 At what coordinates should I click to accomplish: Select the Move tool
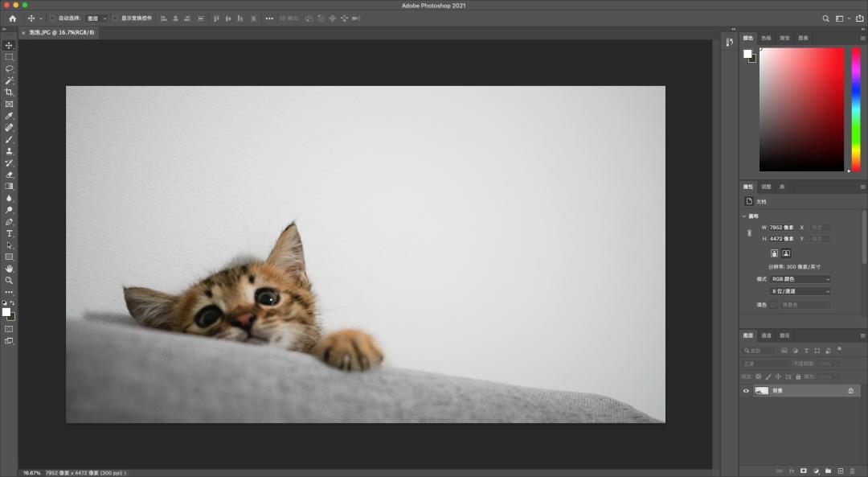[10, 46]
